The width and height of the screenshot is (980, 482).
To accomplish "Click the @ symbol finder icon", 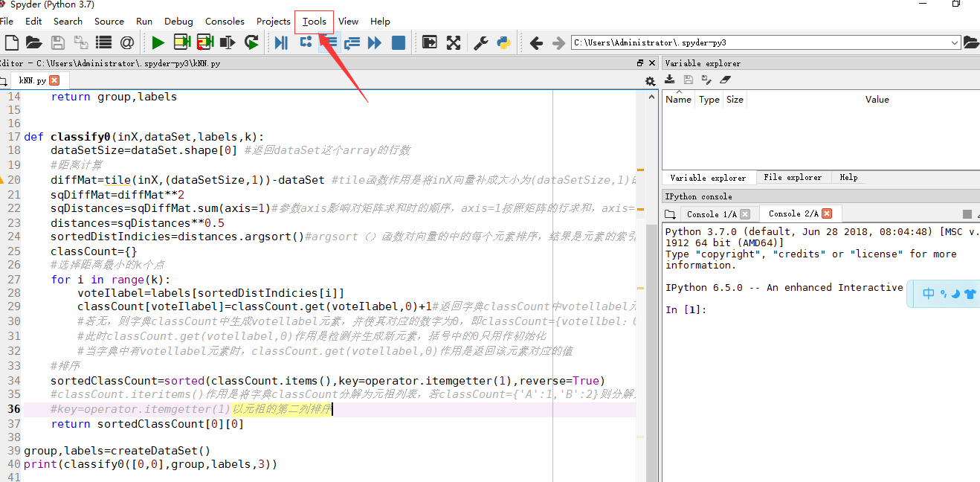I will (127, 42).
